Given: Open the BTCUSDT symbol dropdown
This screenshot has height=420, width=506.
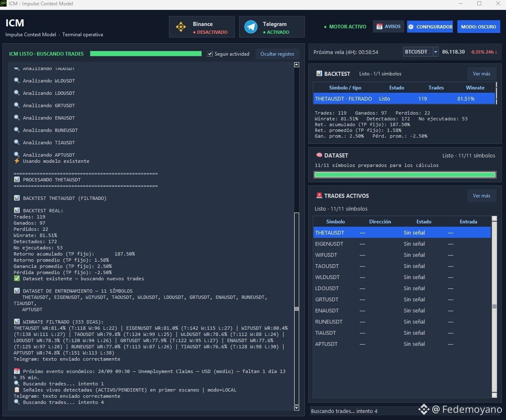Looking at the screenshot, I should [436, 52].
